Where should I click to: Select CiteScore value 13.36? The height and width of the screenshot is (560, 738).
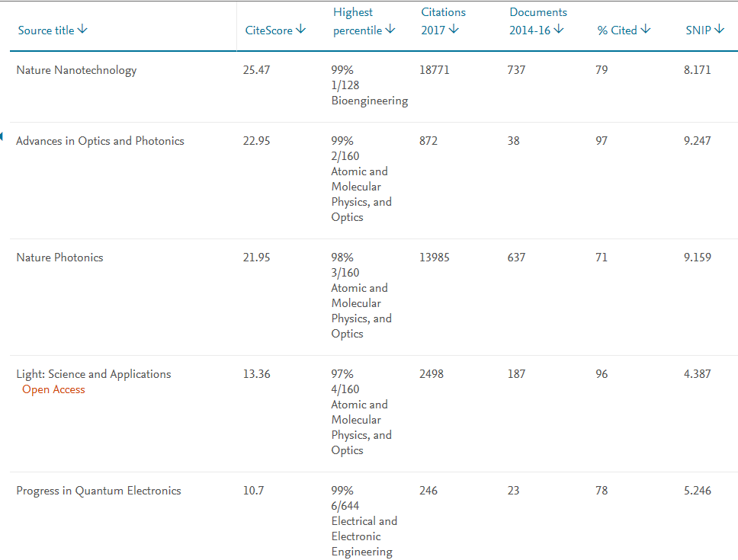256,374
